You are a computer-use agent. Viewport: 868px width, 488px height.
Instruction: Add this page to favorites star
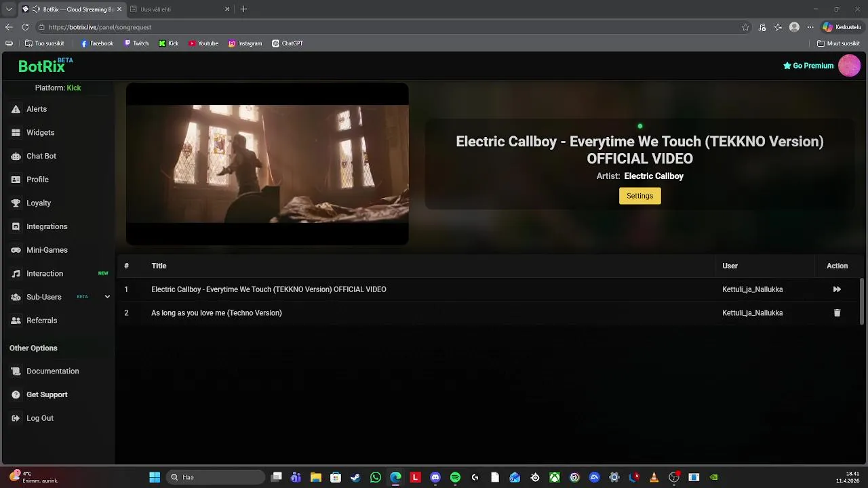point(745,27)
